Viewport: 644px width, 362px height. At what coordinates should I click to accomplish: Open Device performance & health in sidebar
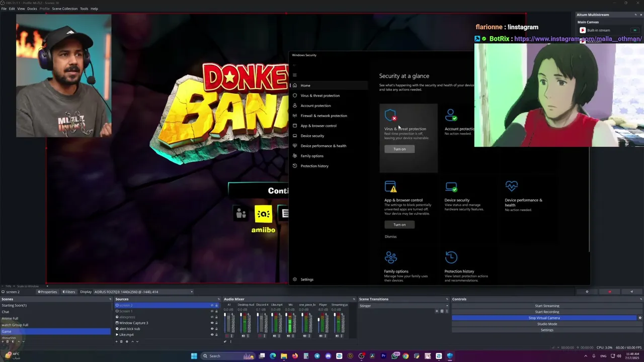[x=323, y=146]
